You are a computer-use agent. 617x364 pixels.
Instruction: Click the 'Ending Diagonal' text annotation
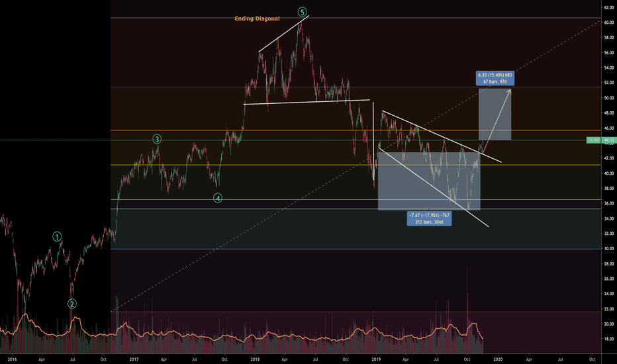257,19
